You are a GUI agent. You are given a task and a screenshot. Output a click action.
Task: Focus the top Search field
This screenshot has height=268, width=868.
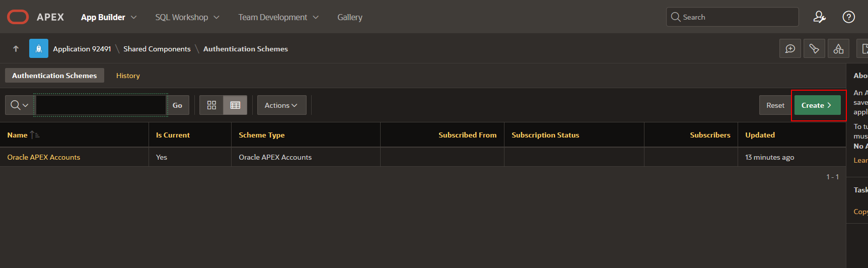click(732, 17)
